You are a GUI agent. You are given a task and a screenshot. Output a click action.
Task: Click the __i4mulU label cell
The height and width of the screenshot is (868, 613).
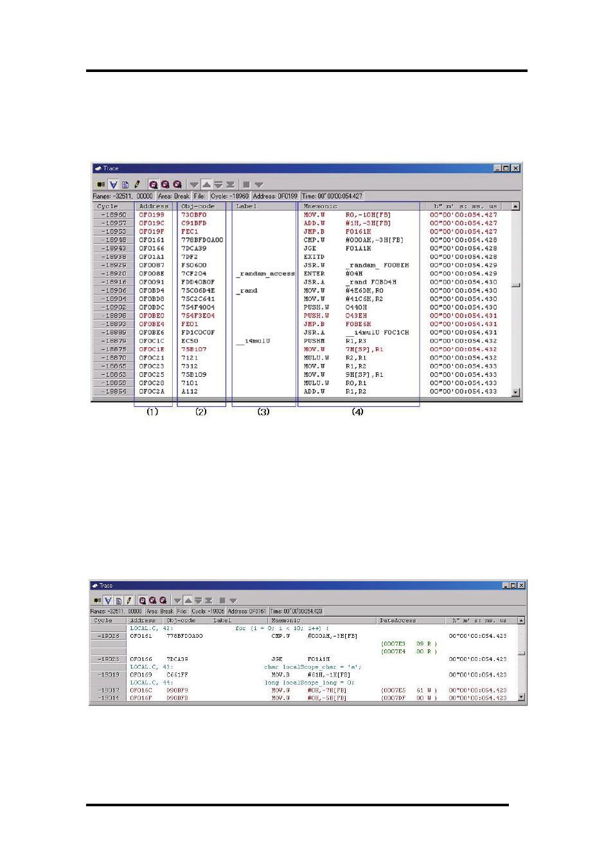pyautogui.click(x=253, y=341)
